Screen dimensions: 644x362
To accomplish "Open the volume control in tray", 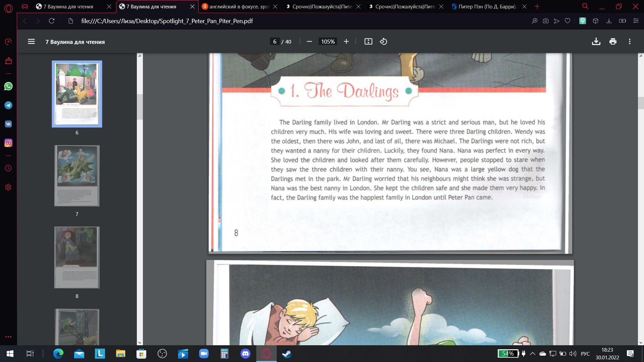I will (x=573, y=354).
